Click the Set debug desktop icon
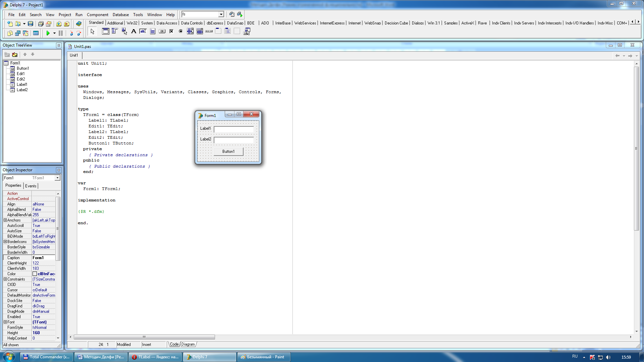The width and height of the screenshot is (644, 362). [x=240, y=14]
